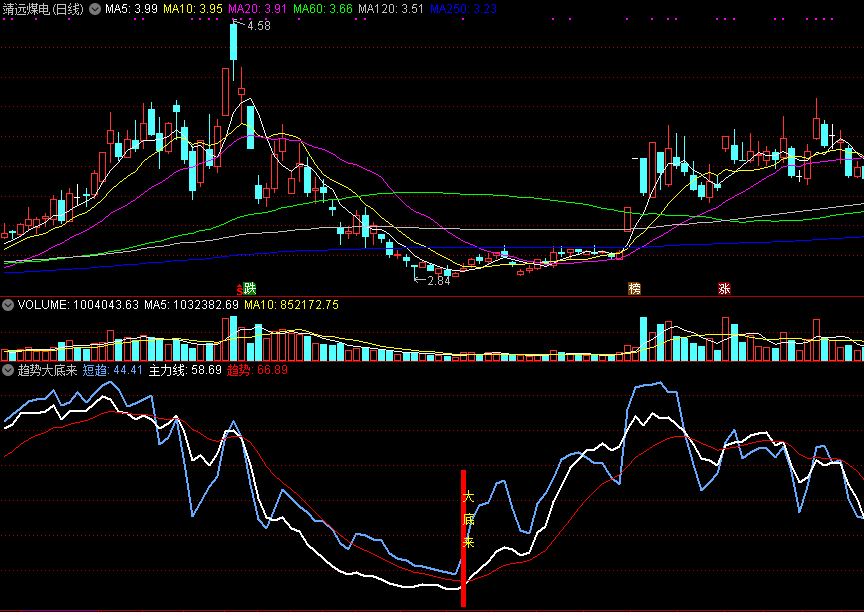
Task: Expand the main chart indicator dropdown arrow
Action: 95,9
